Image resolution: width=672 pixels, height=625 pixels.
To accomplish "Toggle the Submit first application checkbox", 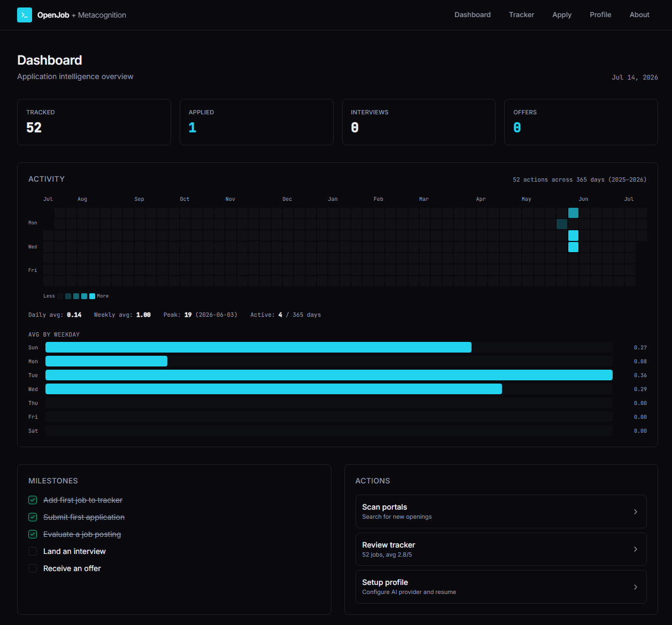I will point(33,517).
